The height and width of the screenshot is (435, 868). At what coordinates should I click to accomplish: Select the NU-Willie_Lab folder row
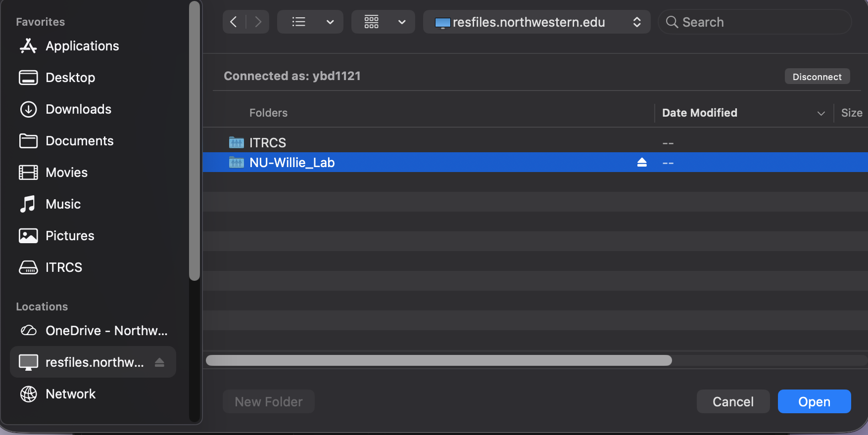tap(292, 163)
